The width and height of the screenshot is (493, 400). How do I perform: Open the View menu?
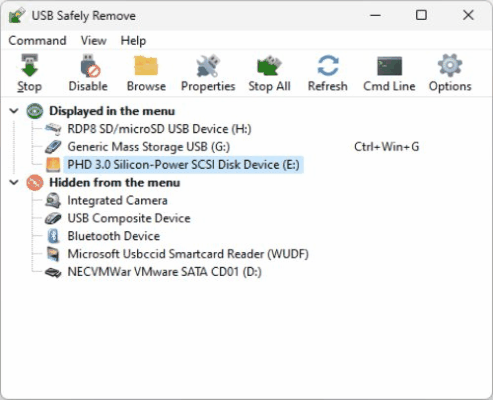point(94,41)
